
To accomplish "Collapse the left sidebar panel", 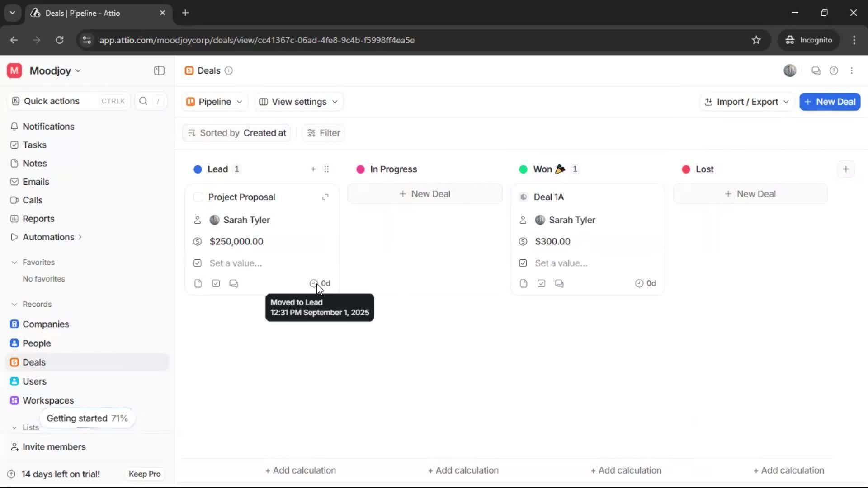I will pos(159,70).
